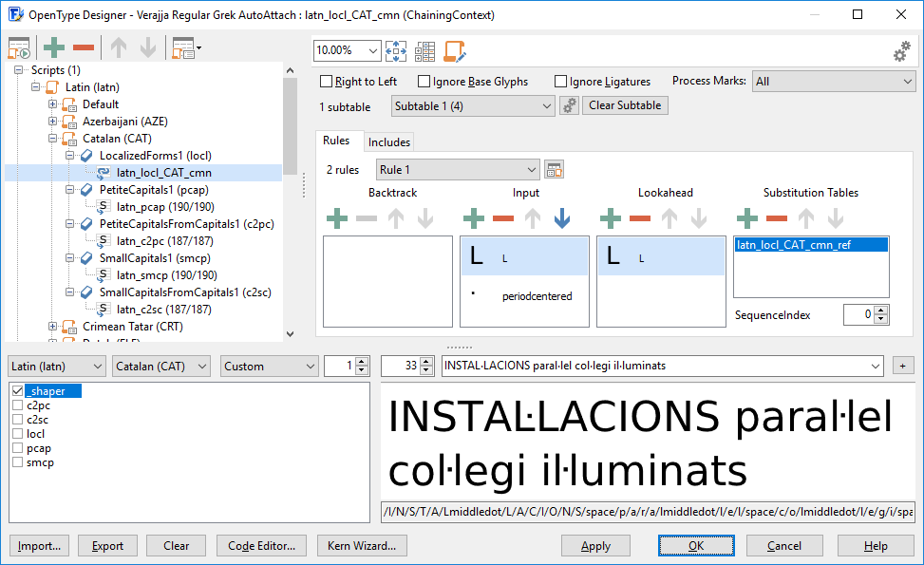The width and height of the screenshot is (924, 565).
Task: Increase SequenceIndex with the spinner
Action: point(881,311)
